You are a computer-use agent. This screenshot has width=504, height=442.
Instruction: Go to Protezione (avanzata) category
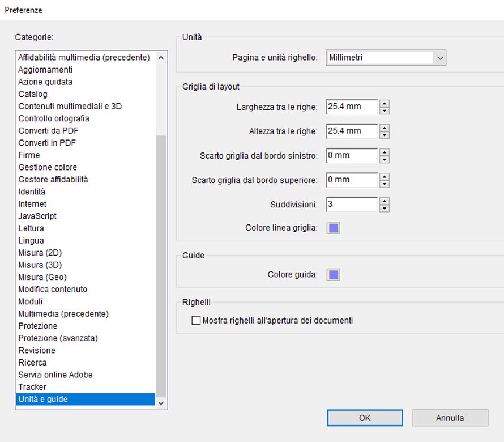[58, 338]
